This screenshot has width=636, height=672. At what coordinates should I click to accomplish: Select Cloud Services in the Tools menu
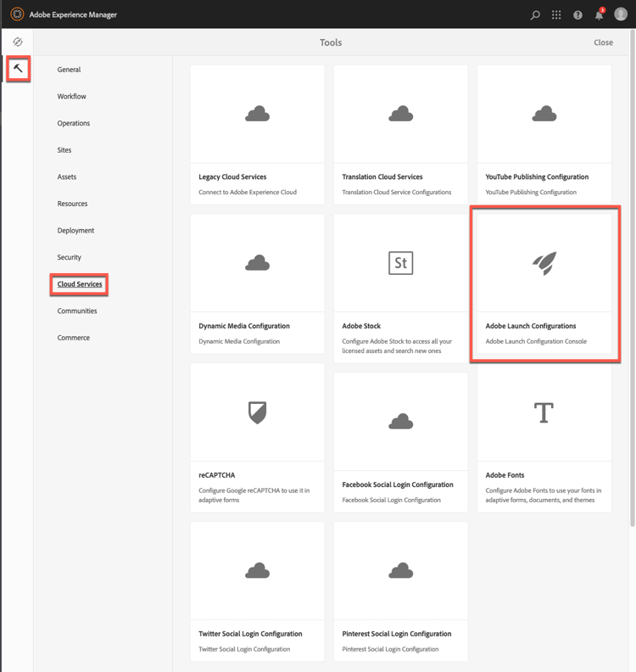click(80, 284)
